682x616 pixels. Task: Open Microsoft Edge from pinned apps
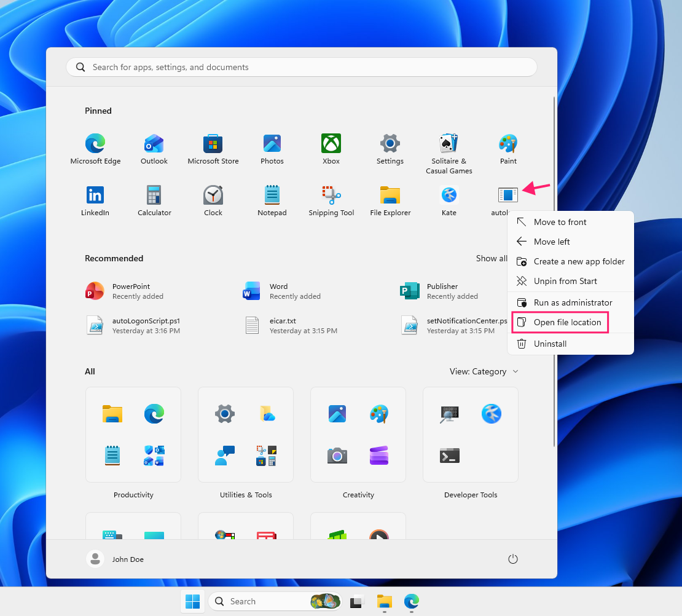[x=95, y=149]
